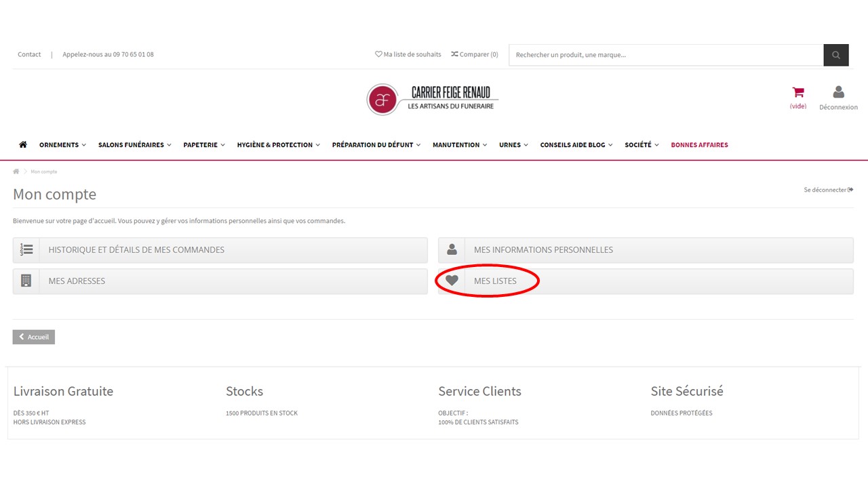This screenshot has width=868, height=488.
Task: Expand the Société menu
Action: click(x=642, y=144)
